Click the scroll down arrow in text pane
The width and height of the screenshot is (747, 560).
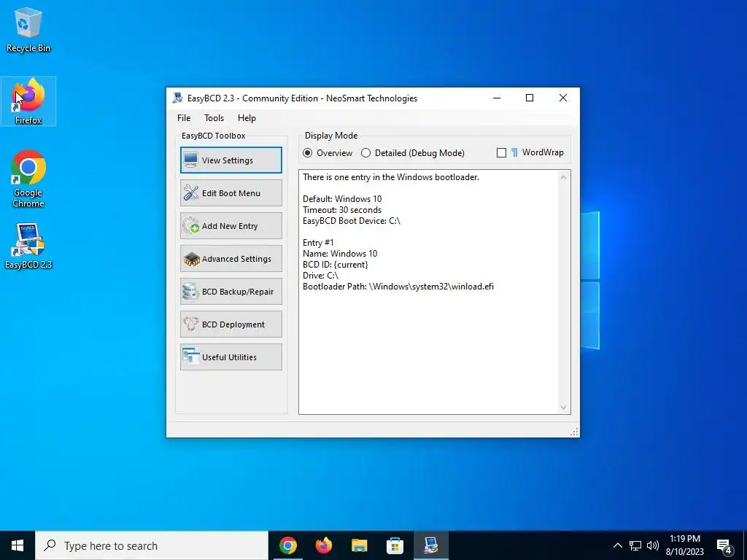564,408
